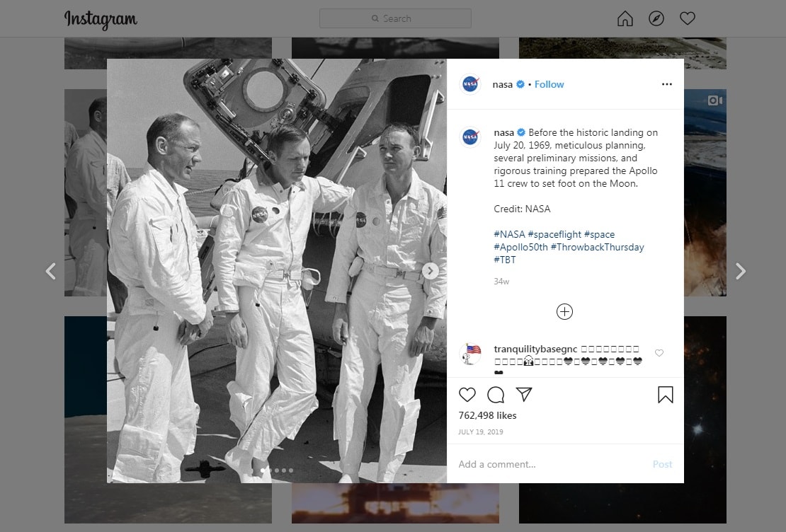Go to the previous post arrow
The image size is (786, 532).
(50, 271)
